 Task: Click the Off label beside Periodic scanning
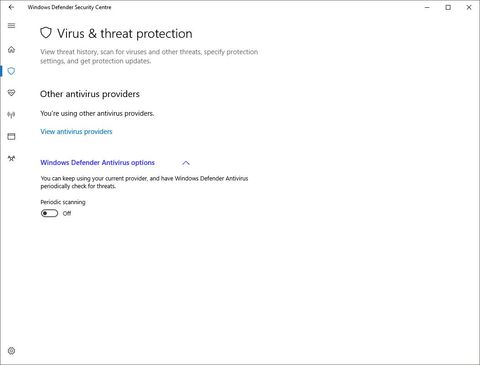67,213
